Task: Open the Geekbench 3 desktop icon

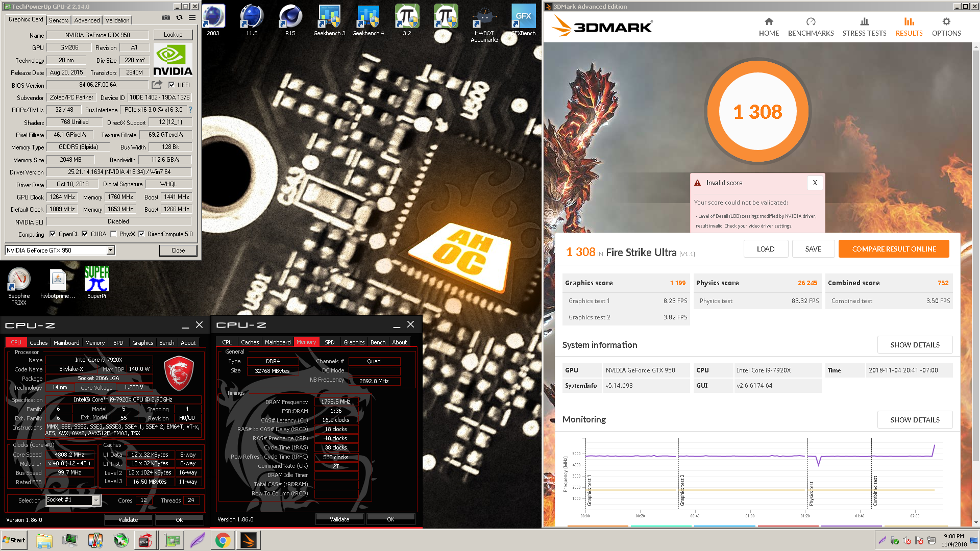Action: 329,20
